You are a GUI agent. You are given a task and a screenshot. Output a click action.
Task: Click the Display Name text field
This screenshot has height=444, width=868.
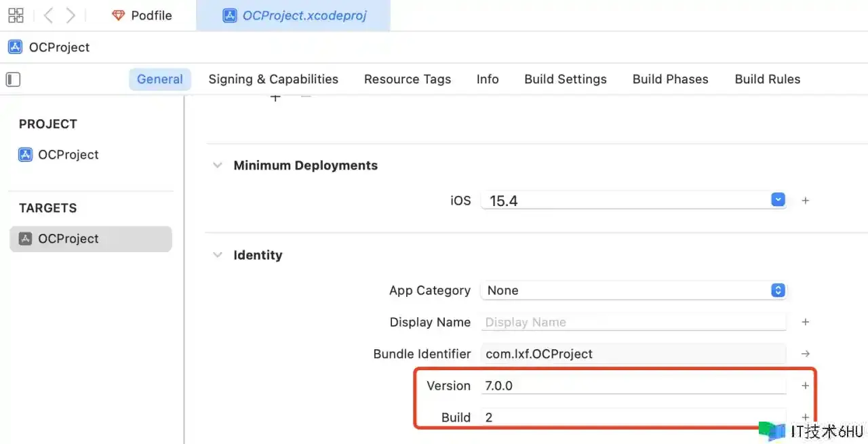(x=633, y=322)
